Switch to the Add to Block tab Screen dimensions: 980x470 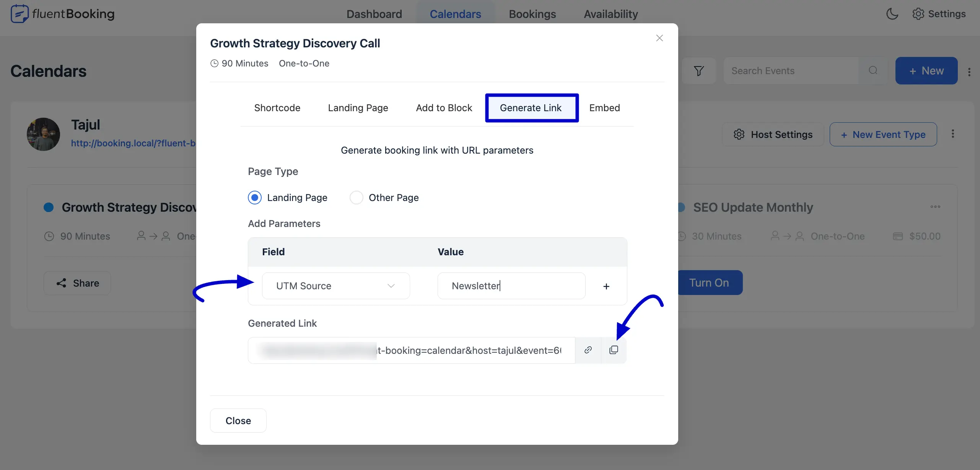click(444, 108)
